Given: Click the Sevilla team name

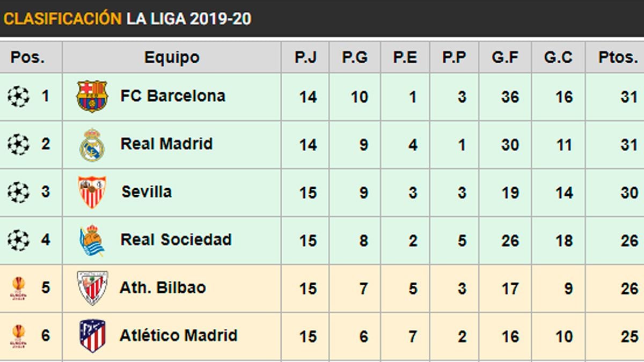Looking at the screenshot, I should pos(147,192).
